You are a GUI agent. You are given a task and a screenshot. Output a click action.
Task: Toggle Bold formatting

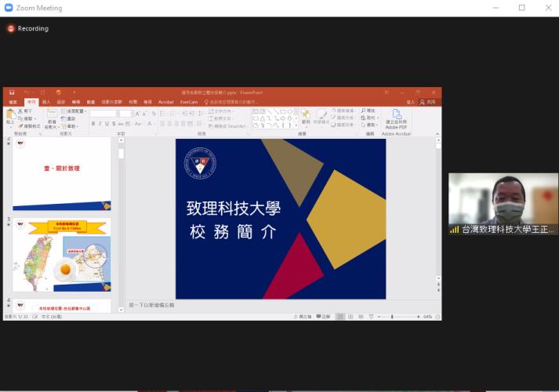point(93,124)
